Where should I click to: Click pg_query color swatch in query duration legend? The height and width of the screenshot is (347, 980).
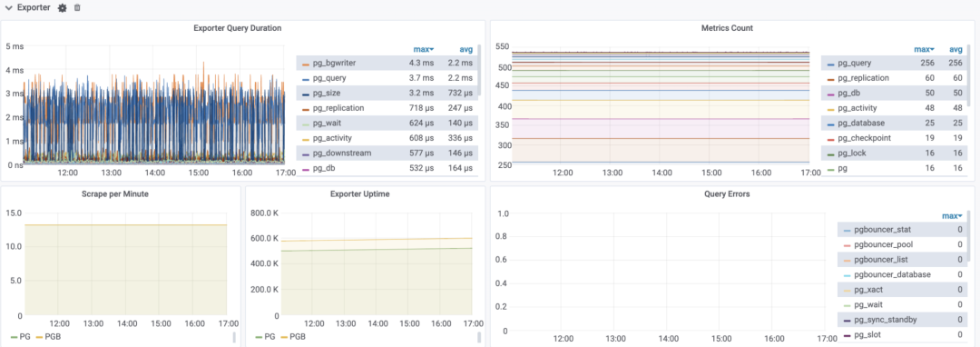pos(306,79)
